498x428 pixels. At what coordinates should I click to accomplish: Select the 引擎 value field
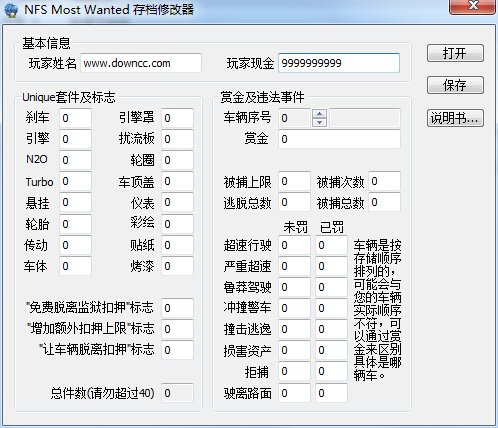(x=75, y=139)
